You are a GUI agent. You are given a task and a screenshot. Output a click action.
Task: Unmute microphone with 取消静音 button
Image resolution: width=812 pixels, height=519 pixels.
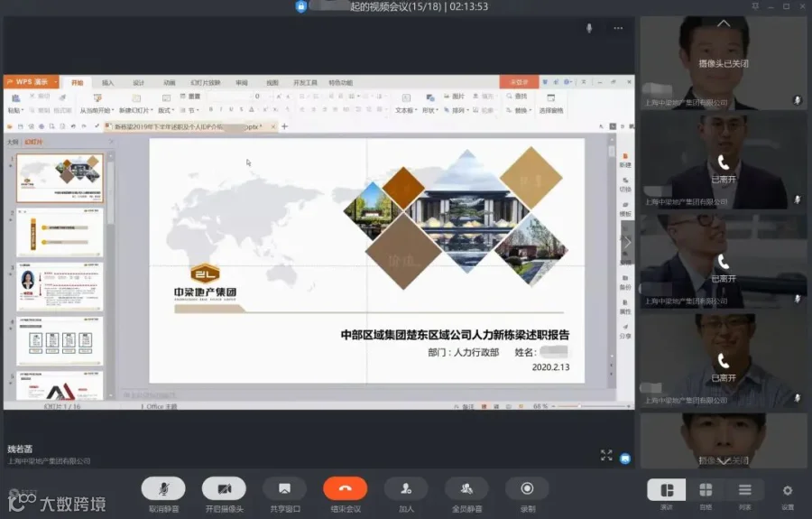(163, 489)
